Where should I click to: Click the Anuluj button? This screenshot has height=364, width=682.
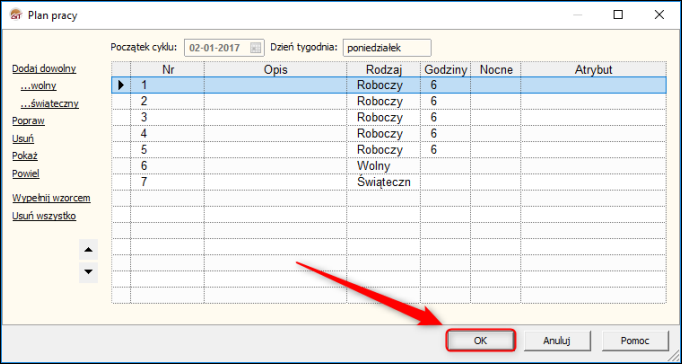(557, 341)
